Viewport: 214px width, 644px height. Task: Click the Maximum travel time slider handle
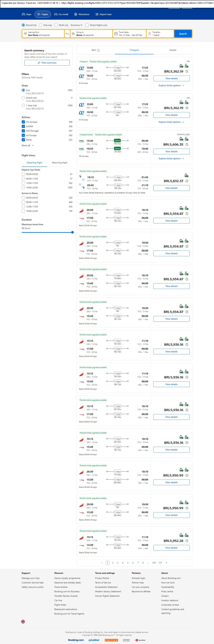(72, 232)
